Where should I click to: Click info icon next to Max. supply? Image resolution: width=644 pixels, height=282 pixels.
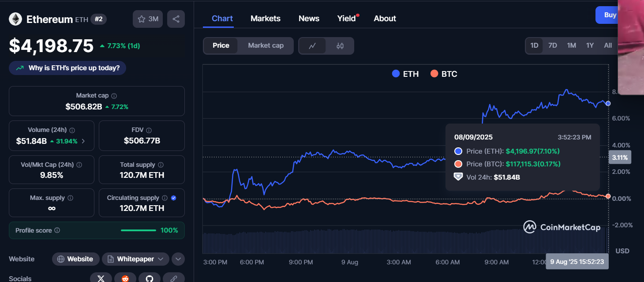tap(70, 198)
